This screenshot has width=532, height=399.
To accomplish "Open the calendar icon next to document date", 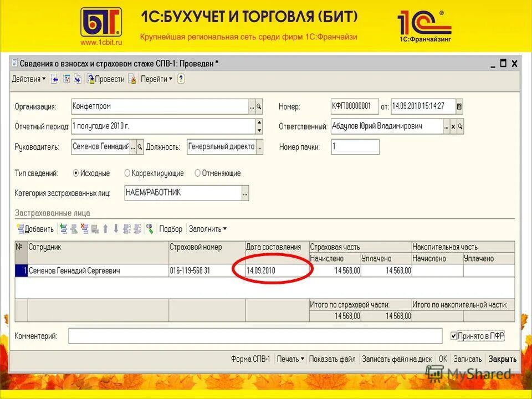I will click(x=459, y=106).
